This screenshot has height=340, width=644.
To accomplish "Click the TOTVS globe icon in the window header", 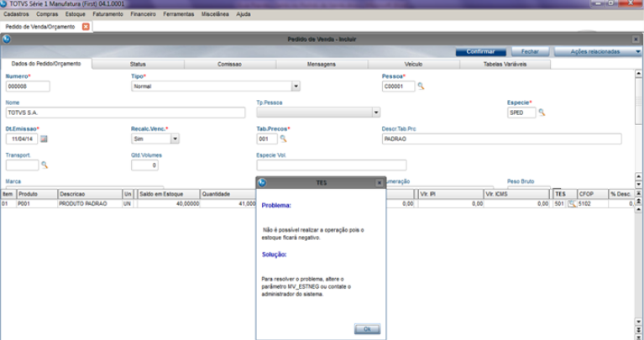I will (6, 39).
